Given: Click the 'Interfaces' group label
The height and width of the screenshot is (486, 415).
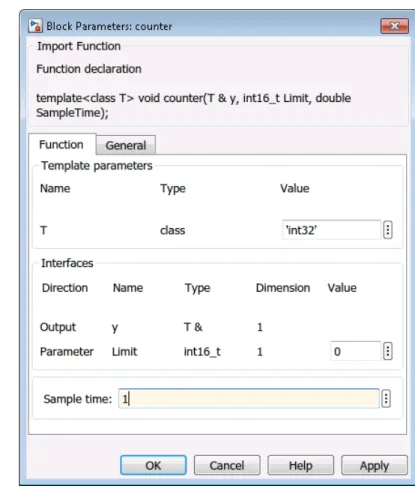Looking at the screenshot, I should (67, 263).
